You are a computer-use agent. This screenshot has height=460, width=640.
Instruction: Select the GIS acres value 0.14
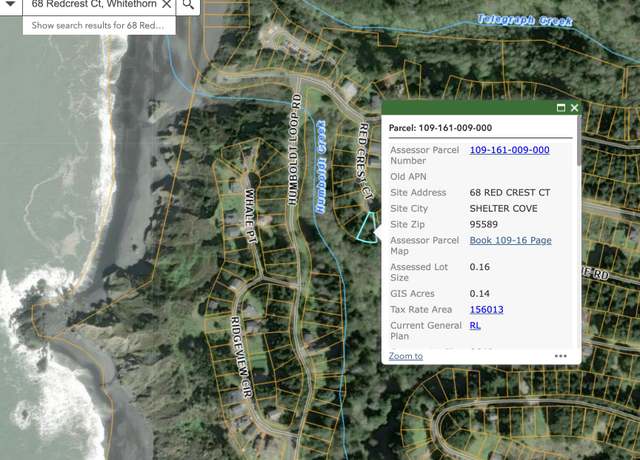479,293
